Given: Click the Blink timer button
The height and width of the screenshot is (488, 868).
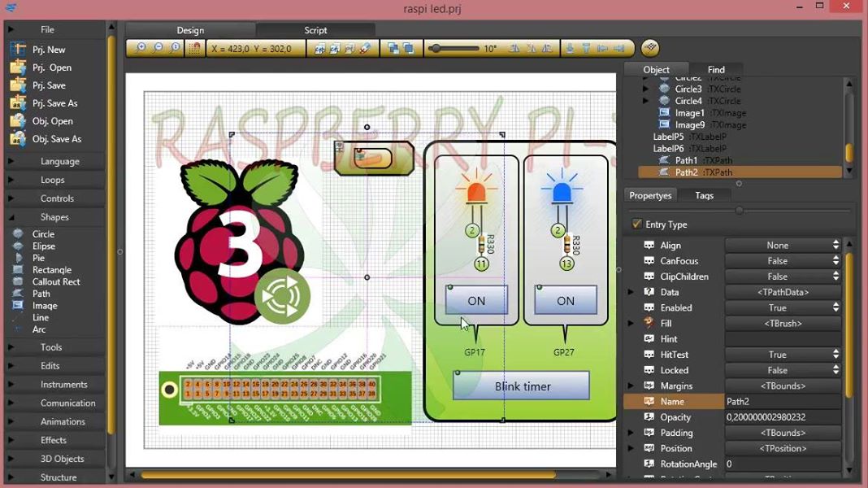Looking at the screenshot, I should click(x=522, y=386).
